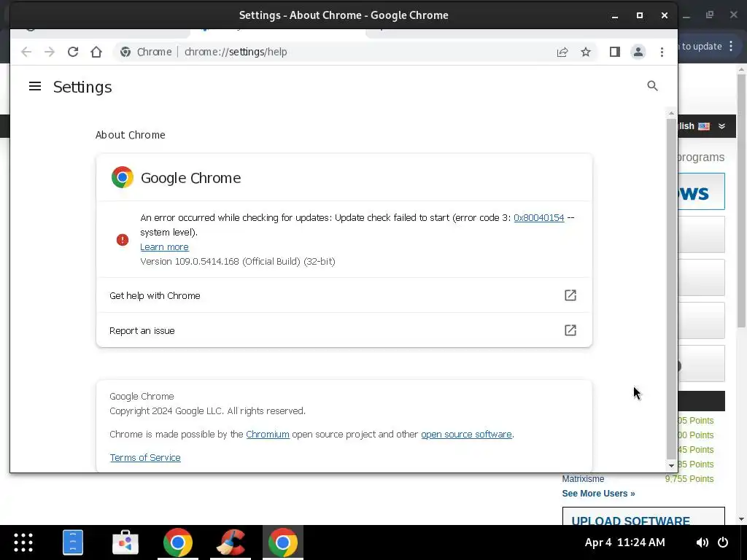Open the profile avatar menu
The height and width of the screenshot is (560, 747).
pyautogui.click(x=638, y=52)
